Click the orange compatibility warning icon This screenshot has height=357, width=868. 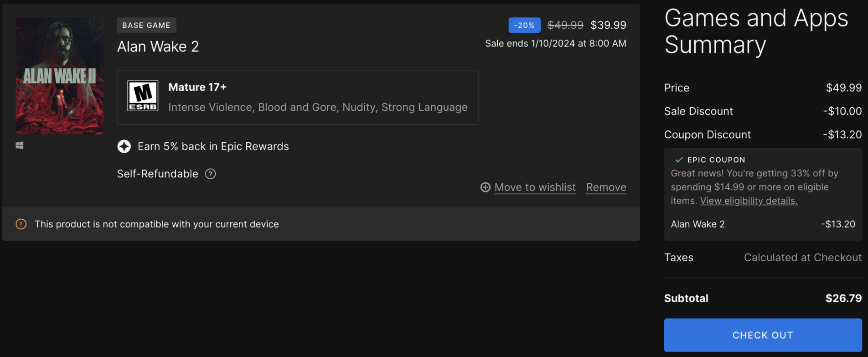click(21, 224)
